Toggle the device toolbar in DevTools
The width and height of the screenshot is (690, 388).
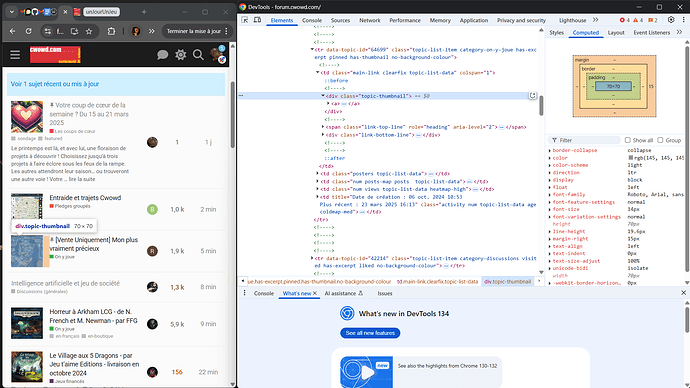[x=257, y=20]
